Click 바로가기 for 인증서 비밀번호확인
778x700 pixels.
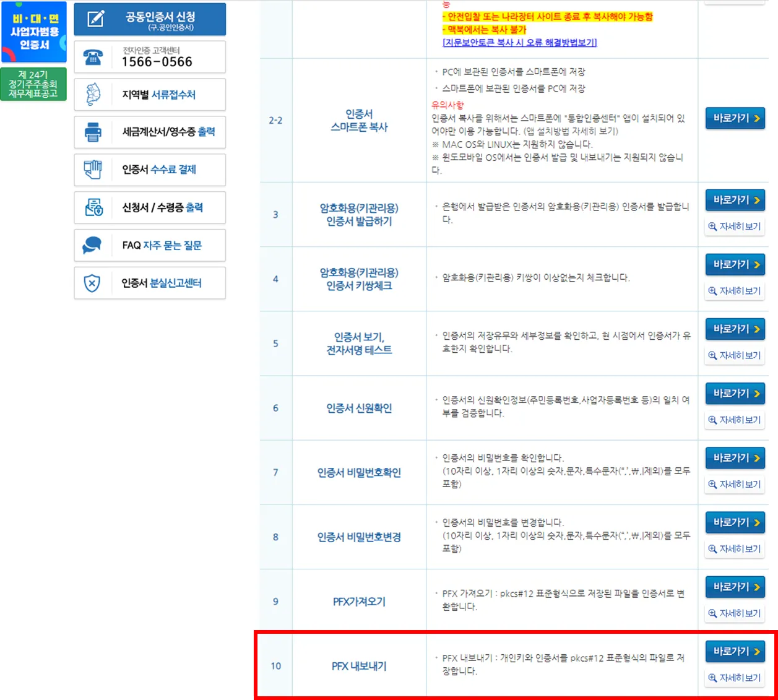[735, 457]
